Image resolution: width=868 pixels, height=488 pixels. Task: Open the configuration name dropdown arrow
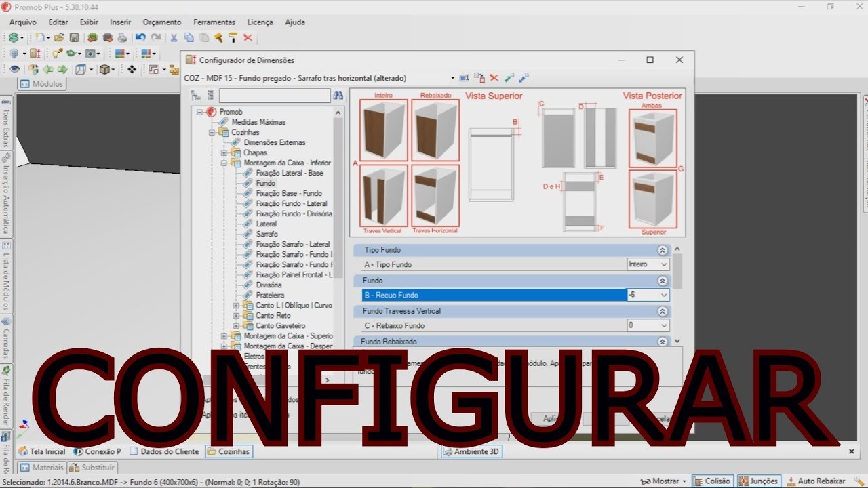click(x=452, y=78)
